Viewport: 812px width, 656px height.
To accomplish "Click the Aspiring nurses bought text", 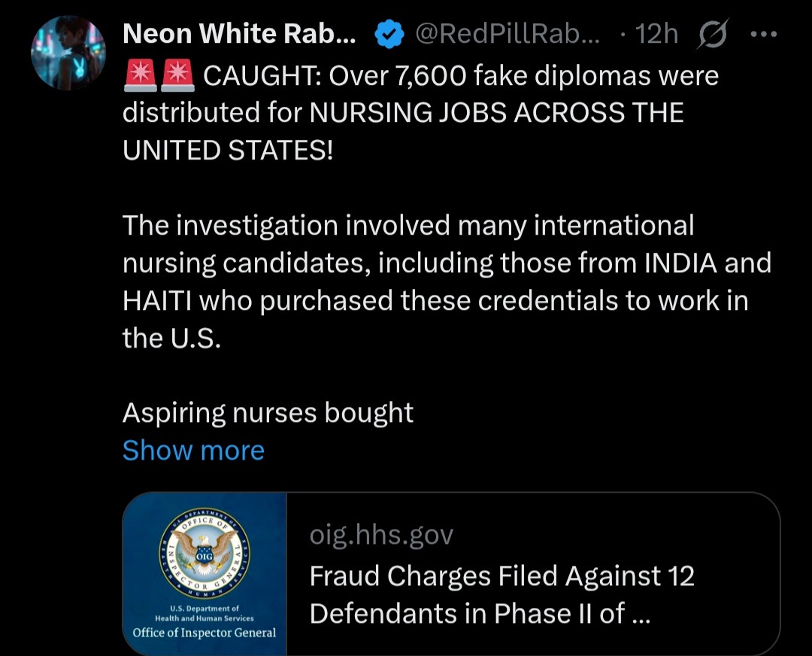I will pyautogui.click(x=268, y=412).
